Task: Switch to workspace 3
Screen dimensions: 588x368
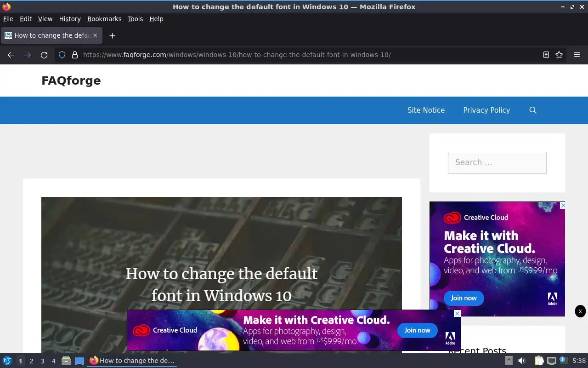Action: 42,361
